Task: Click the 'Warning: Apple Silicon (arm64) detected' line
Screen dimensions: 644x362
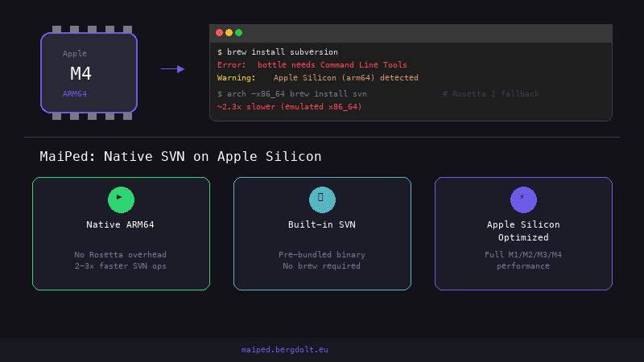Action: point(317,77)
